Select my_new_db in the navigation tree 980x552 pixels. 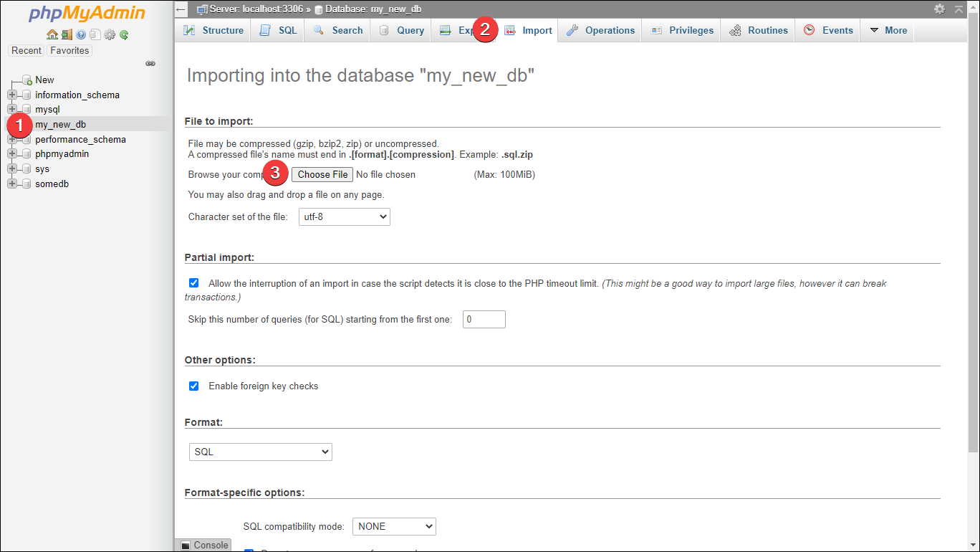click(x=60, y=124)
